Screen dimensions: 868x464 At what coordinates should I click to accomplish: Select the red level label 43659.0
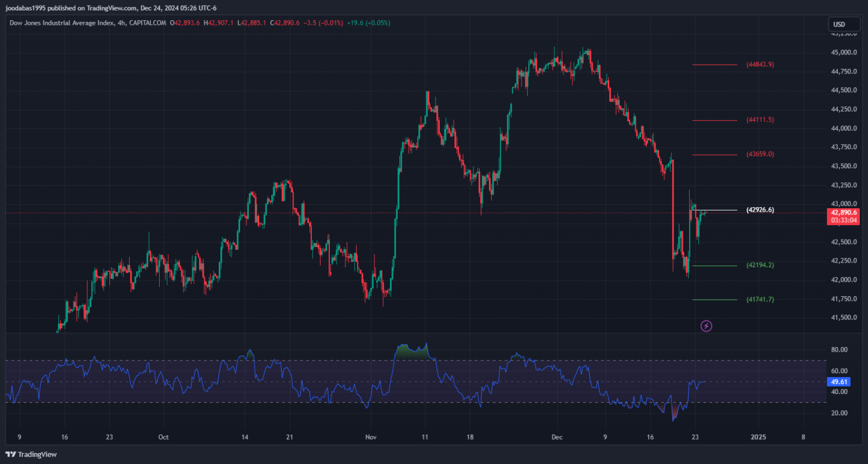760,154
